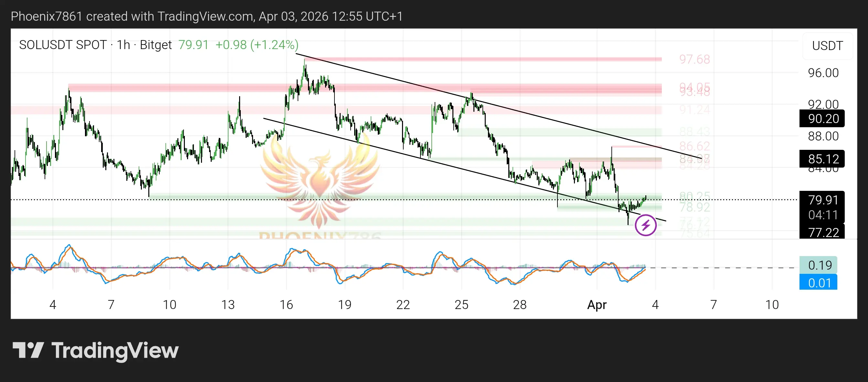Click the 25 date label on time axis
Image resolution: width=868 pixels, height=382 pixels.
tap(461, 305)
